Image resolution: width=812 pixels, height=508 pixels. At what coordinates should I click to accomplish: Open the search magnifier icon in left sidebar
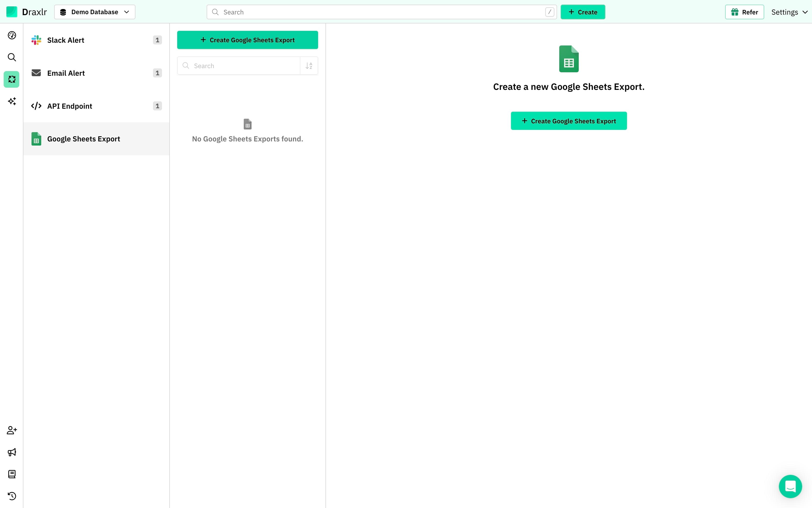point(12,57)
